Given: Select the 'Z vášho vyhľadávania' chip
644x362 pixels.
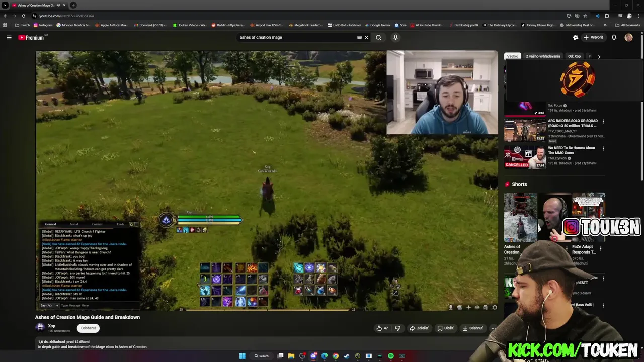Looking at the screenshot, I should click(x=543, y=56).
